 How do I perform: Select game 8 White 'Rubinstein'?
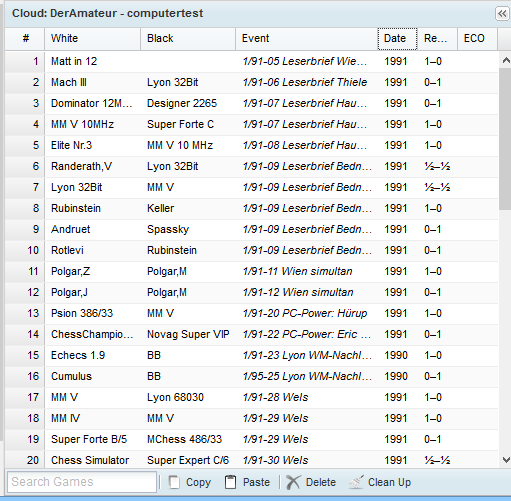coord(251,208)
